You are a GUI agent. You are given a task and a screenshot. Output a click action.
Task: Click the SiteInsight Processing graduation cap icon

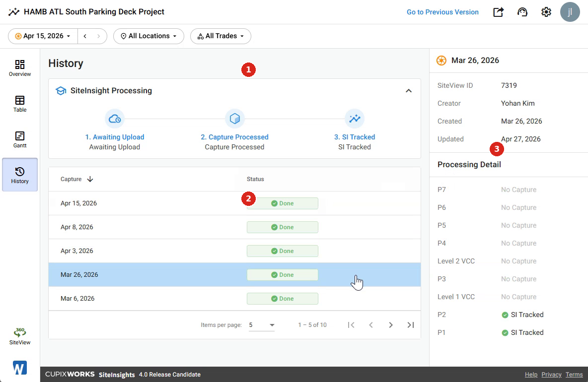61,91
